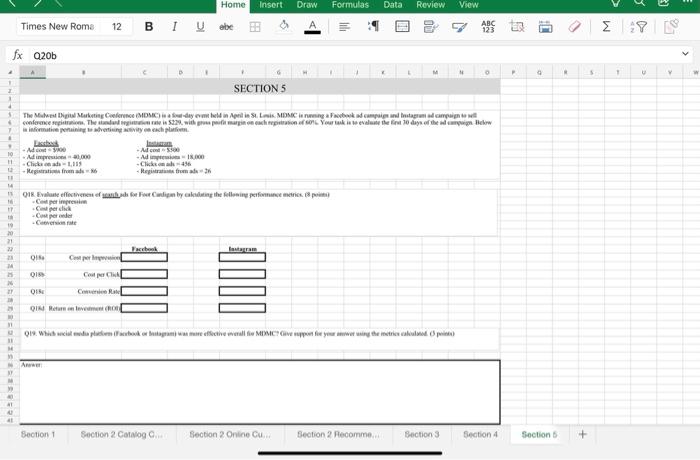Click the Q18a row label
This screenshot has height=460, width=700.
click(x=37, y=258)
